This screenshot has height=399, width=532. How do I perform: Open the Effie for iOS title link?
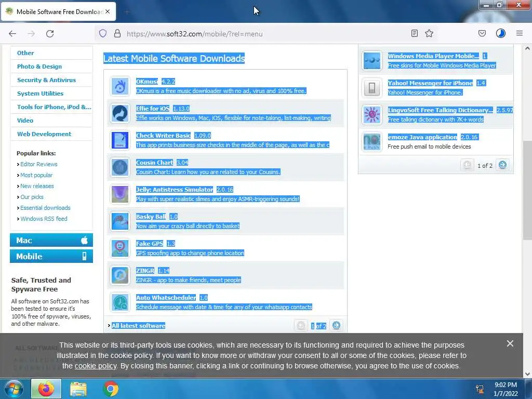click(x=153, y=109)
